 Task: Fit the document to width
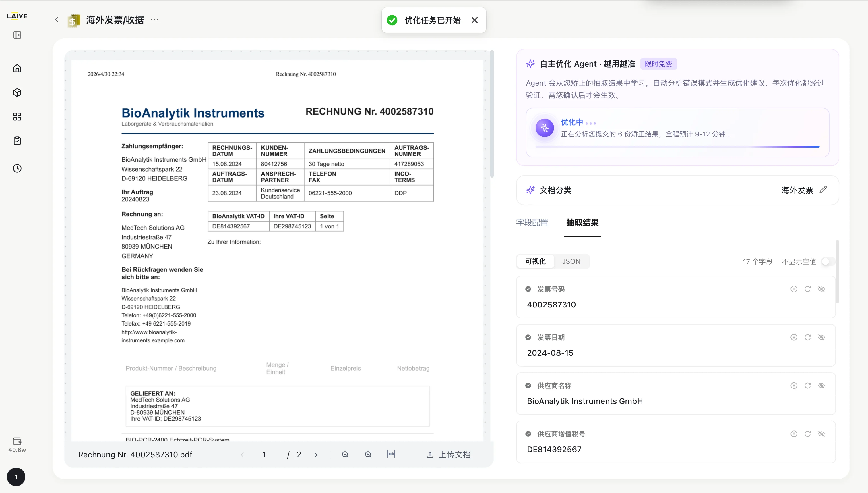[391, 455]
